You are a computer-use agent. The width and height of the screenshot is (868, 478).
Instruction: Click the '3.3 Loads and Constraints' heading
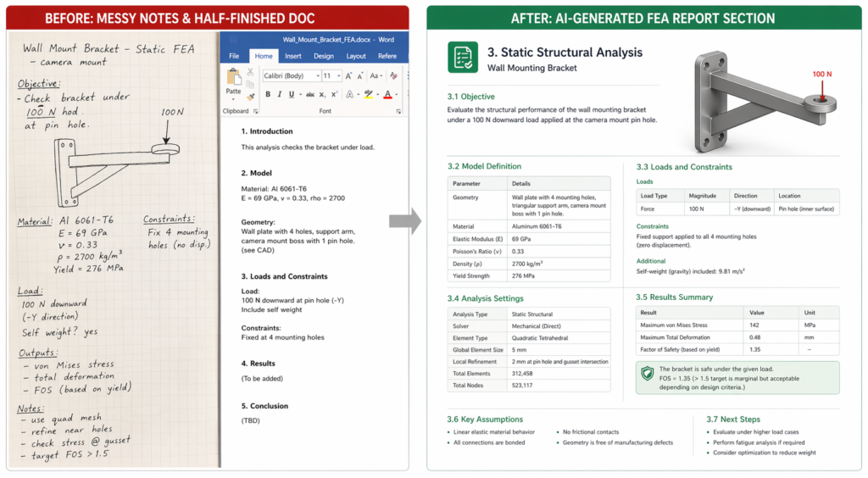click(x=684, y=166)
